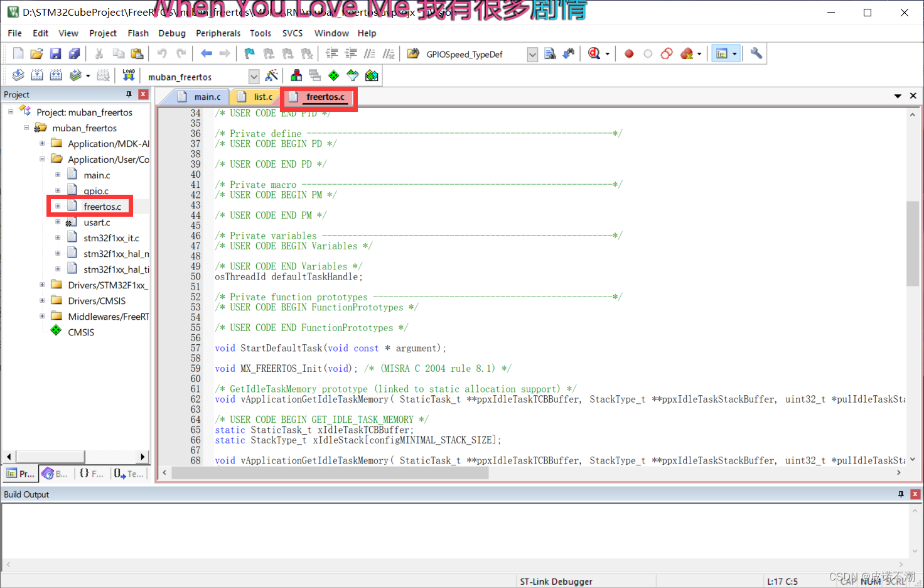Navigate backwards with blue left arrow
Viewport: 924px width, 588px height.
(206, 54)
